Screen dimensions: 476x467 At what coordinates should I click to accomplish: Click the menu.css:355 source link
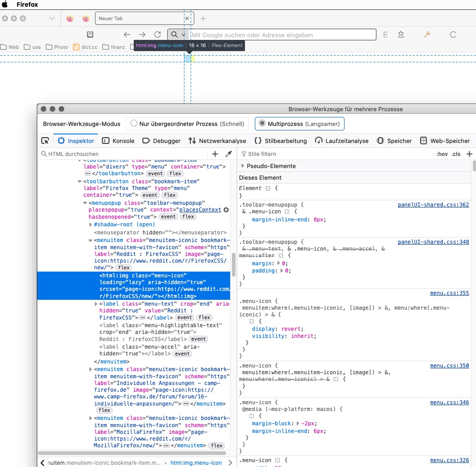click(449, 293)
